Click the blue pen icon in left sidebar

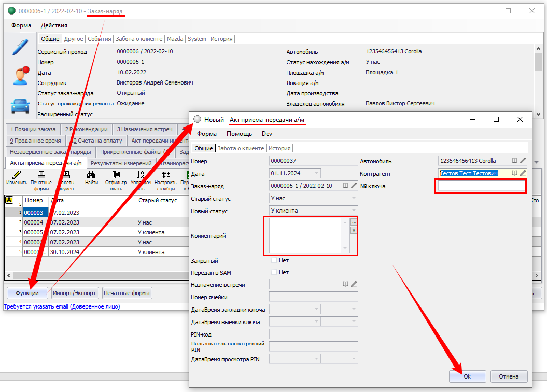(20, 47)
